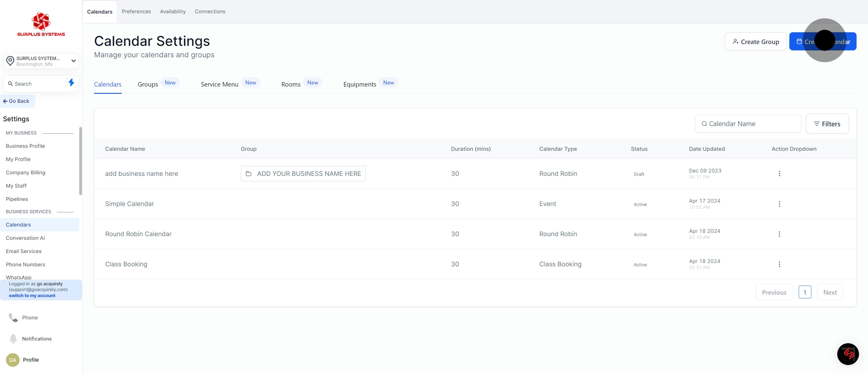Switch to the Preferences tab

136,11
